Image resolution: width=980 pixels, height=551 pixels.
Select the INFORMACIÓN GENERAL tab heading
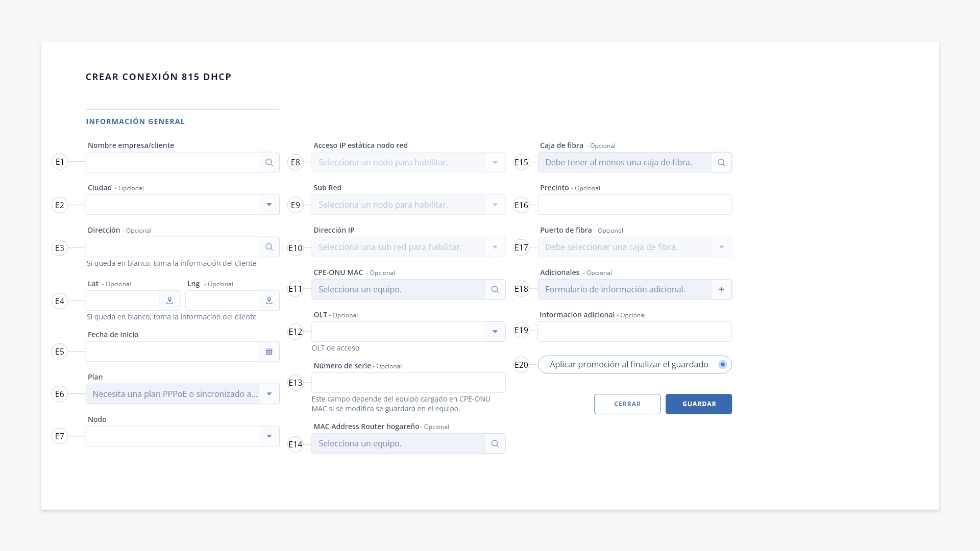[x=135, y=121]
